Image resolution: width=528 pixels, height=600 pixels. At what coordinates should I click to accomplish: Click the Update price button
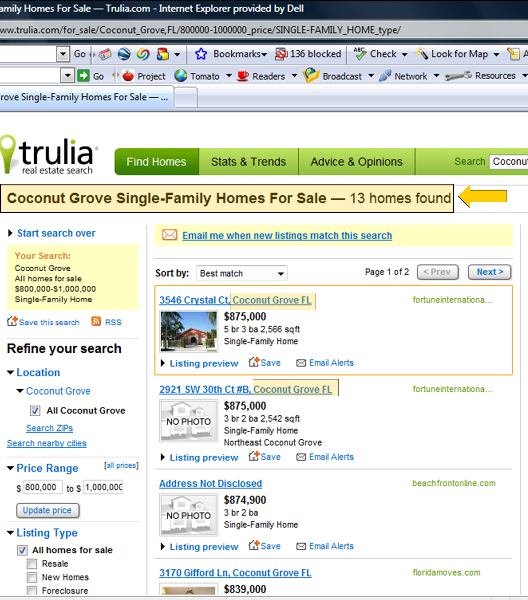click(47, 510)
